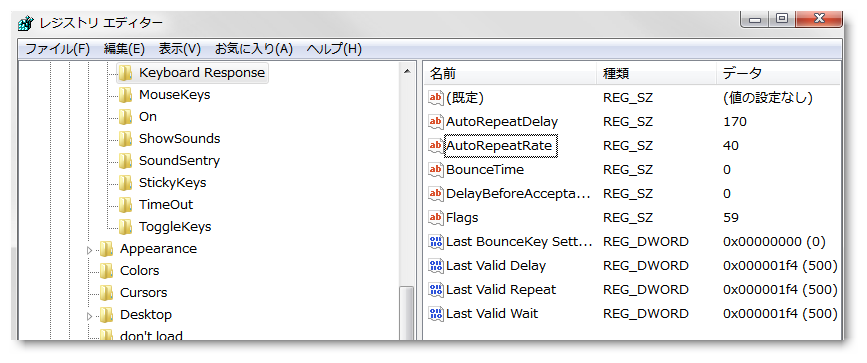Screen dimensions: 867x363
Task: Click the folder icon beside On
Action: point(126,117)
